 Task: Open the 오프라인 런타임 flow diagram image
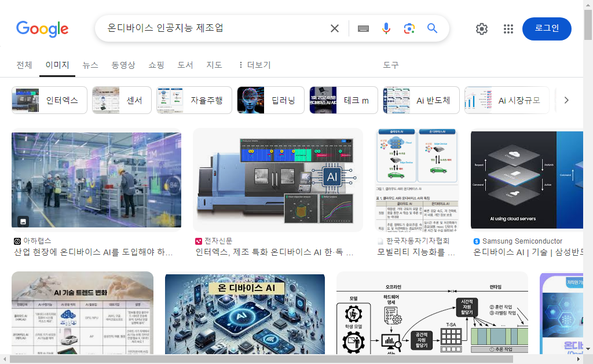432,313
